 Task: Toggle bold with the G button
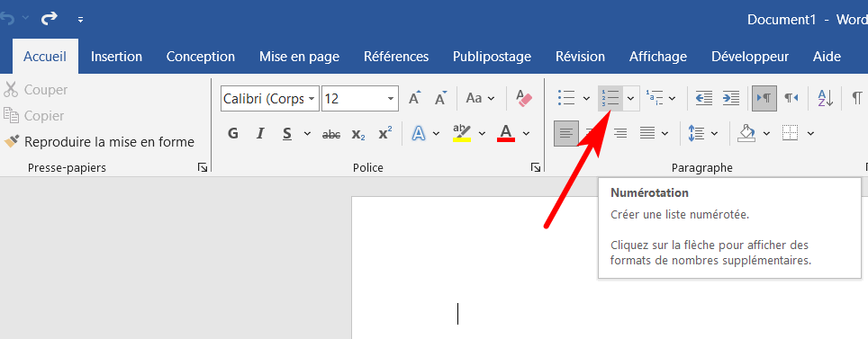pyautogui.click(x=233, y=133)
